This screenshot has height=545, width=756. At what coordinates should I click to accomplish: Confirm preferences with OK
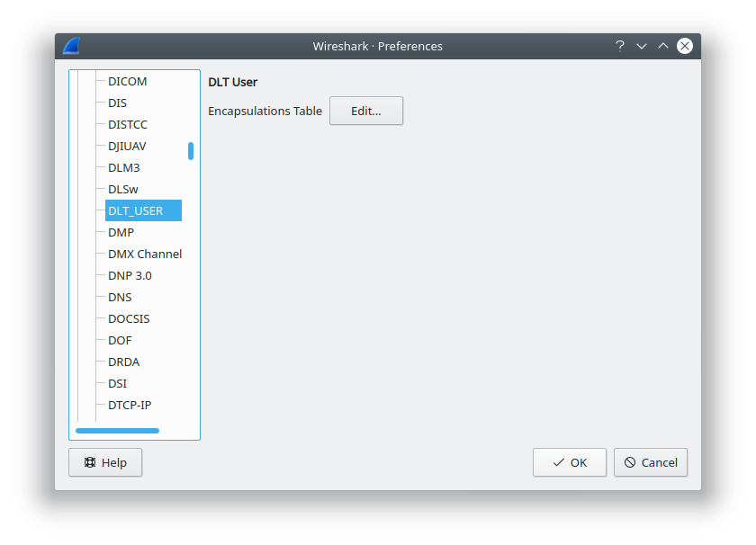(570, 462)
